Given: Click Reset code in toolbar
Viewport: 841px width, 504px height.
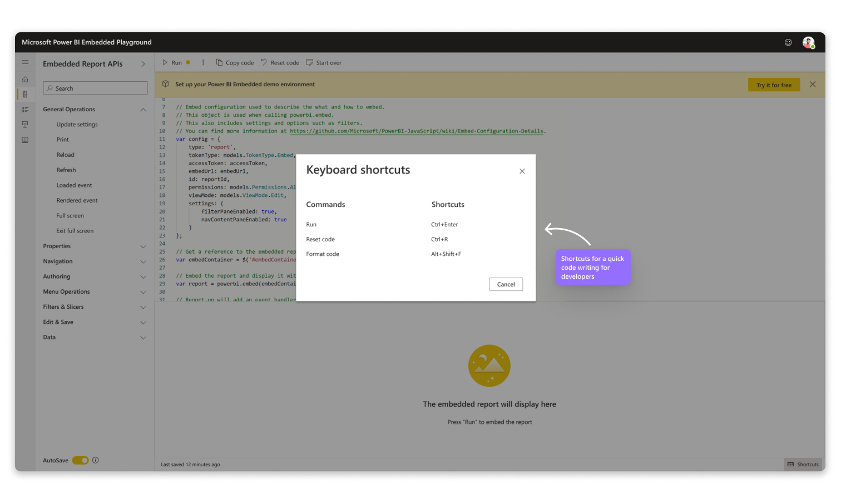Looking at the screenshot, I should 280,63.
